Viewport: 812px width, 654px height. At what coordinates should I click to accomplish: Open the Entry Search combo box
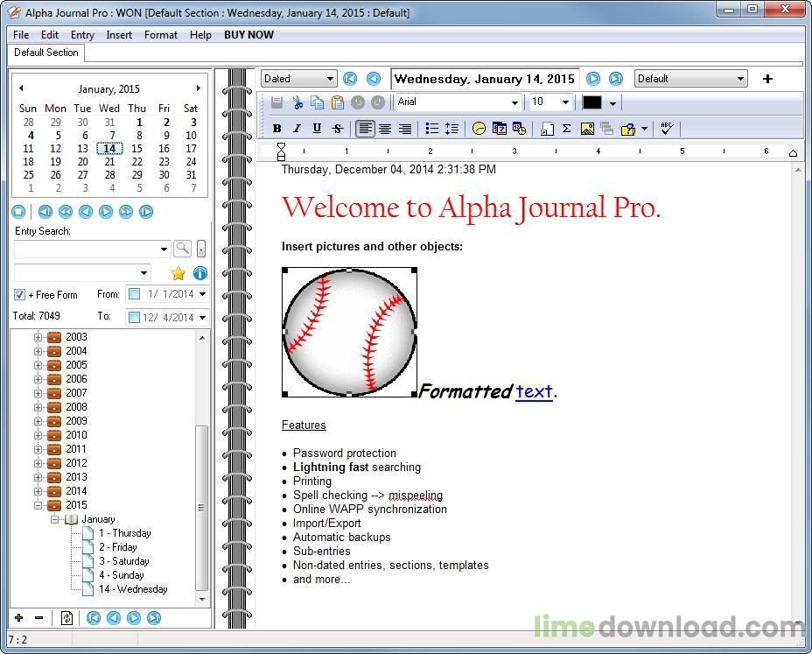pyautogui.click(x=92, y=250)
